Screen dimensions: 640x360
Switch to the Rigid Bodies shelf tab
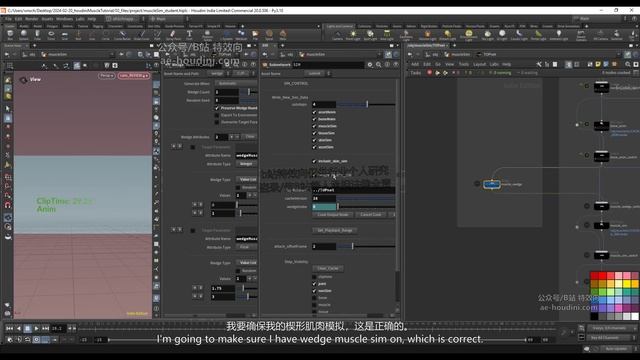[429, 26]
